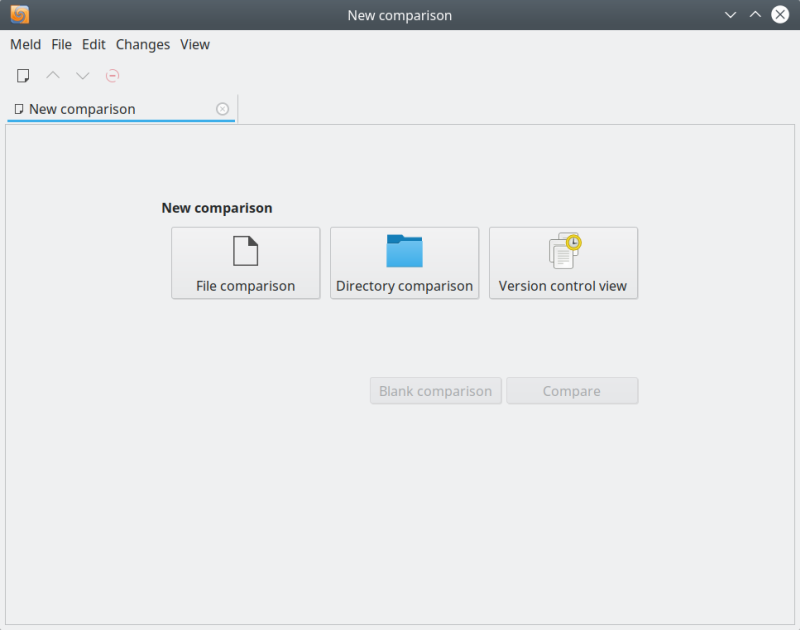This screenshot has height=630, width=800.
Task: Close the Meld window
Action: (780, 15)
